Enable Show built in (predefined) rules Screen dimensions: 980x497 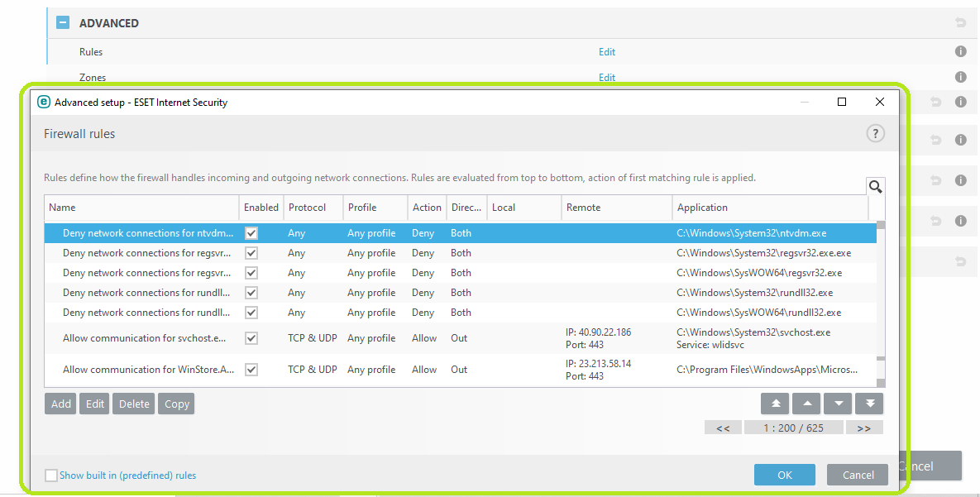[51, 475]
